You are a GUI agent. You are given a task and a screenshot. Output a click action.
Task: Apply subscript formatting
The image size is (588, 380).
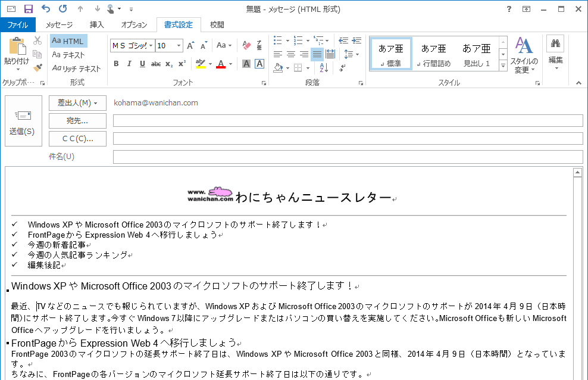tap(169, 64)
